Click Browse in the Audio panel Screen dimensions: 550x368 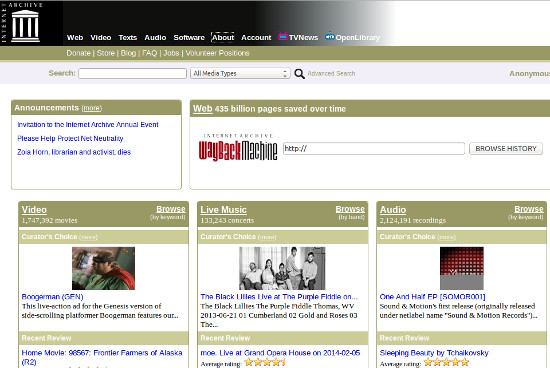coord(529,209)
